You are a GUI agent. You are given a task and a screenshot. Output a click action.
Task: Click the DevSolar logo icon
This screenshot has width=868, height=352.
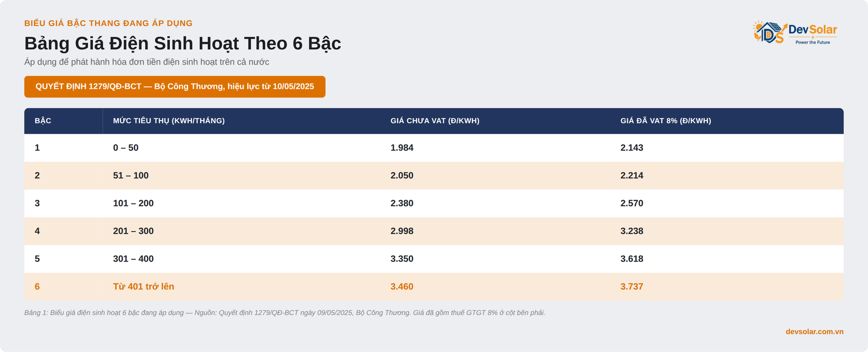point(769,32)
